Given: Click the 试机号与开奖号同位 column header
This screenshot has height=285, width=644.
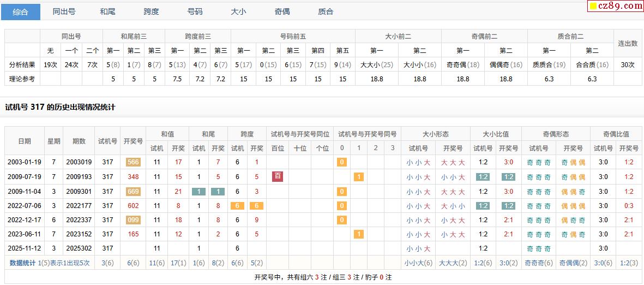Looking at the screenshot, I should coord(300,134).
